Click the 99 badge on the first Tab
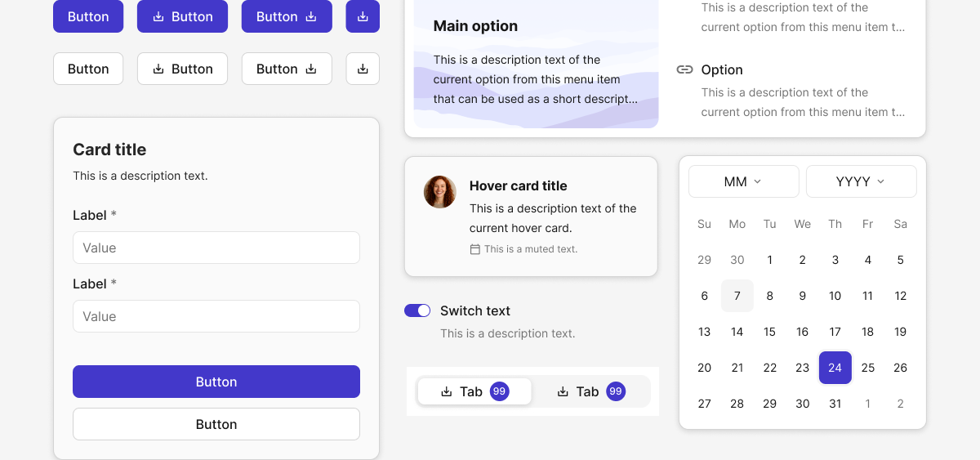 (500, 391)
